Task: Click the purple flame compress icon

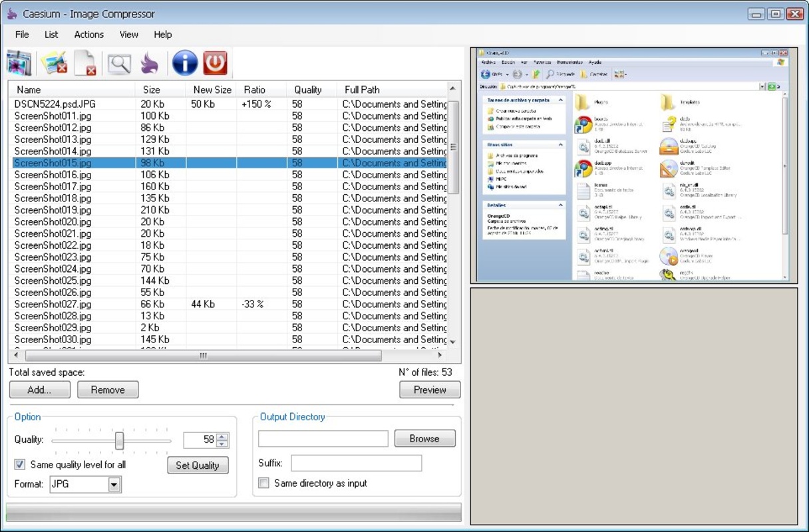Action: click(x=150, y=63)
